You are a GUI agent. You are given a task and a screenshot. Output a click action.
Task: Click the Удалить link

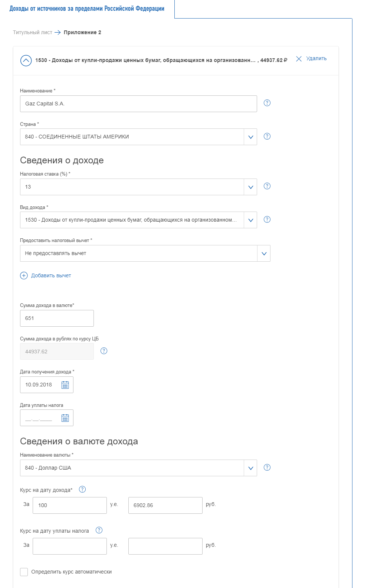(x=316, y=59)
